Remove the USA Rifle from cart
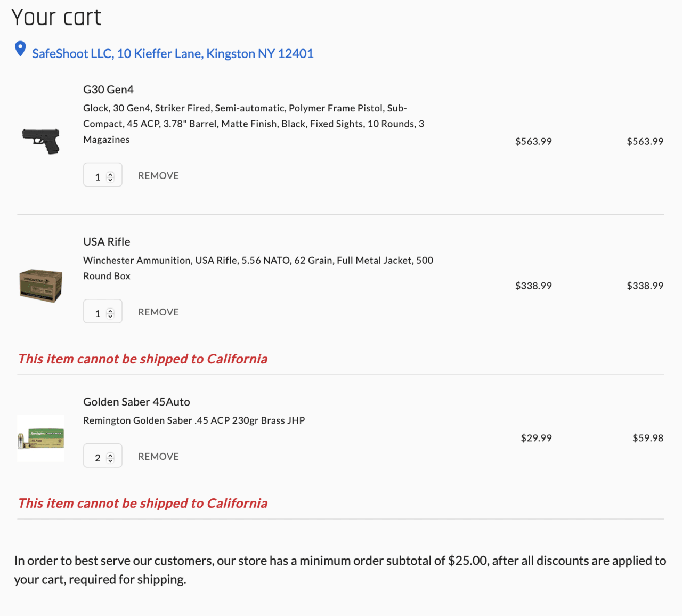The width and height of the screenshot is (682, 616). 158,311
